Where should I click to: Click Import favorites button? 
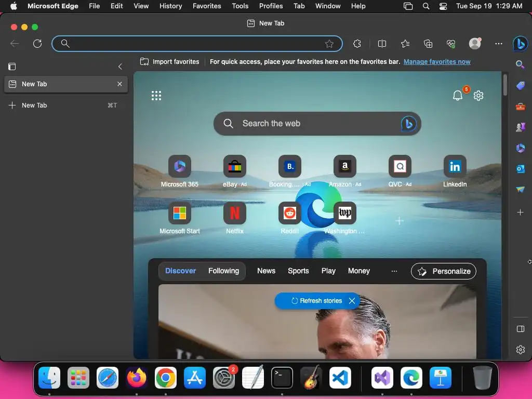coord(170,62)
